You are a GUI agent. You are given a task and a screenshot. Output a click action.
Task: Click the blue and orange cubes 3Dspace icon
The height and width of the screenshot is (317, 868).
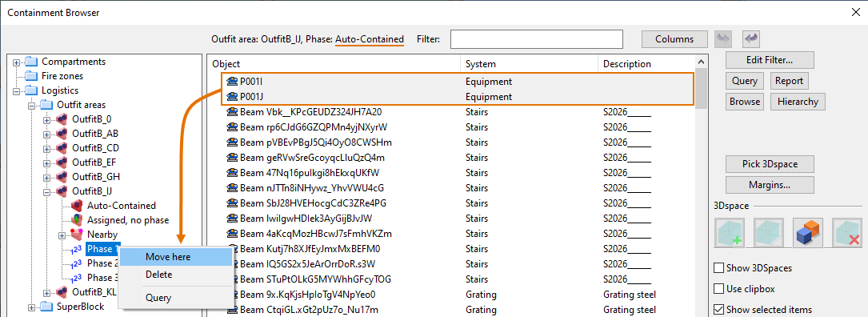[x=808, y=233]
